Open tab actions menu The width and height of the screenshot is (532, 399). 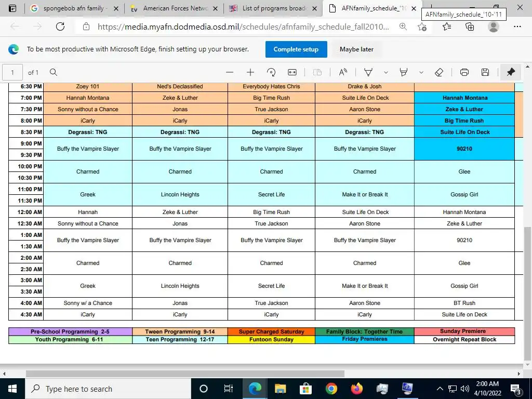click(12, 8)
